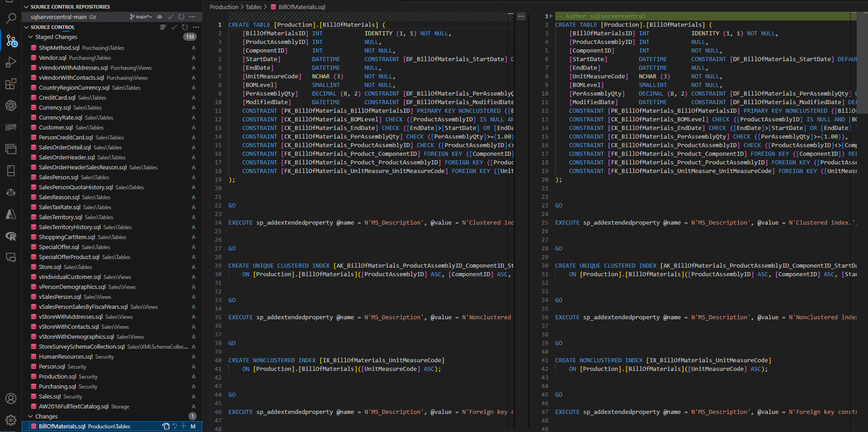Commit staged changes with the Source Control checkmark
The image size is (868, 432).
pyautogui.click(x=174, y=27)
